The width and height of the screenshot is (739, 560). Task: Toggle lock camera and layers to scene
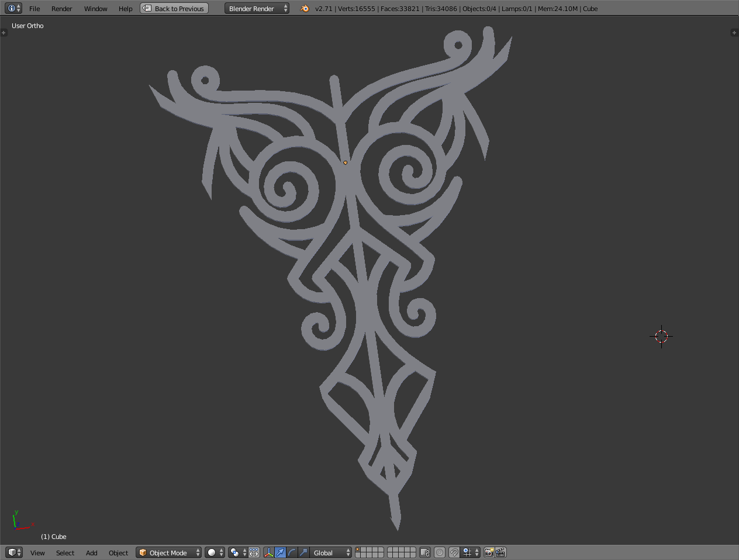(x=425, y=553)
